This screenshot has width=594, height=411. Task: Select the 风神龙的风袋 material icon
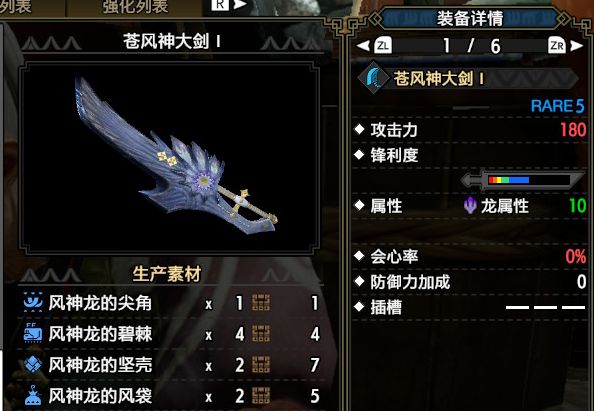tap(33, 395)
